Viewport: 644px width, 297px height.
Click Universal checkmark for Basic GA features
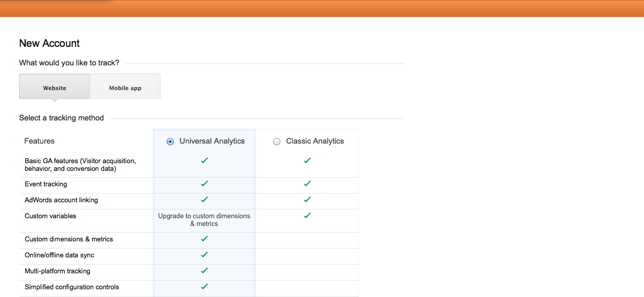(204, 161)
